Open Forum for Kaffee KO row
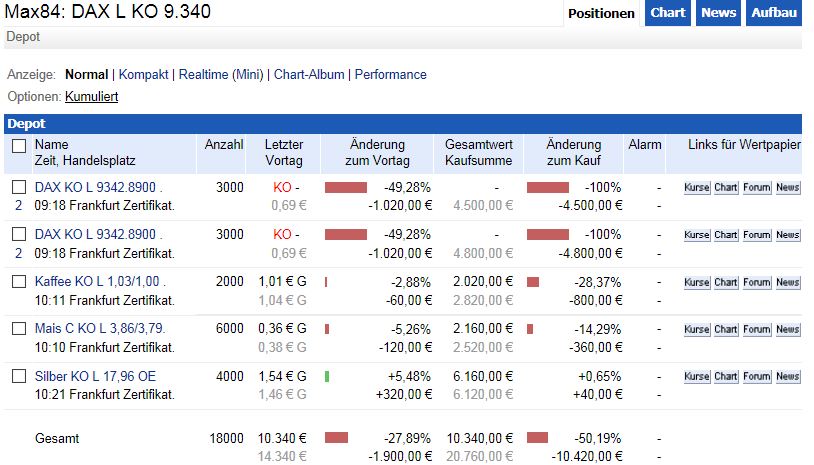Image resolution: width=814 pixels, height=465 pixels. [x=757, y=282]
